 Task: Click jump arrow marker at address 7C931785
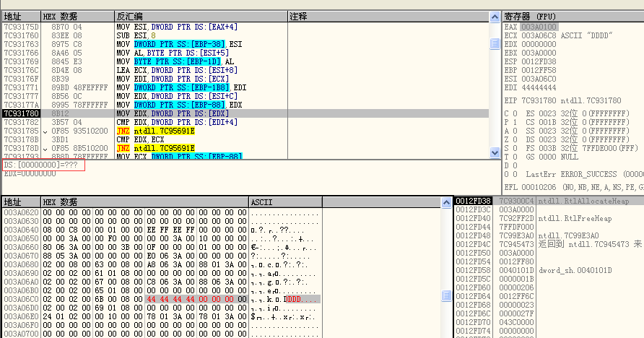[x=45, y=130]
